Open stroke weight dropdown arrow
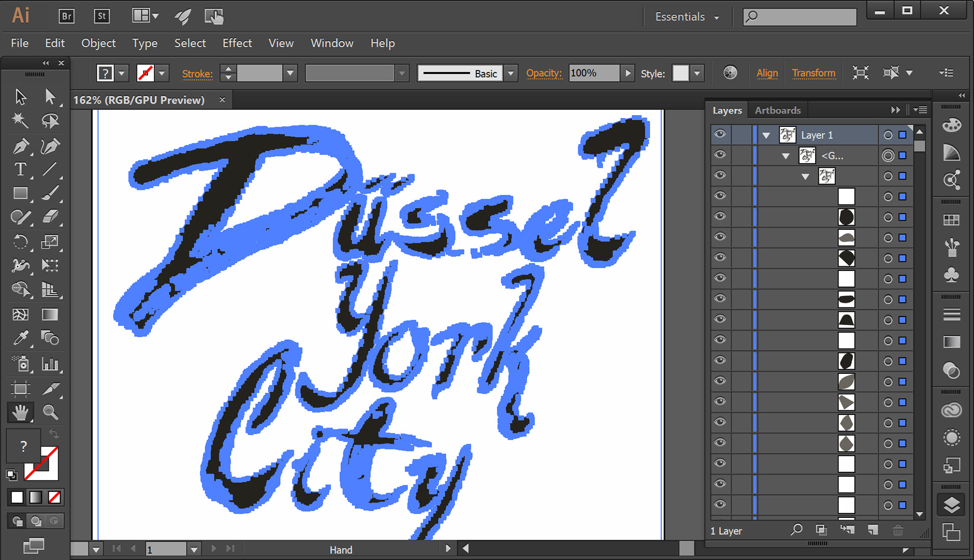 coord(290,73)
